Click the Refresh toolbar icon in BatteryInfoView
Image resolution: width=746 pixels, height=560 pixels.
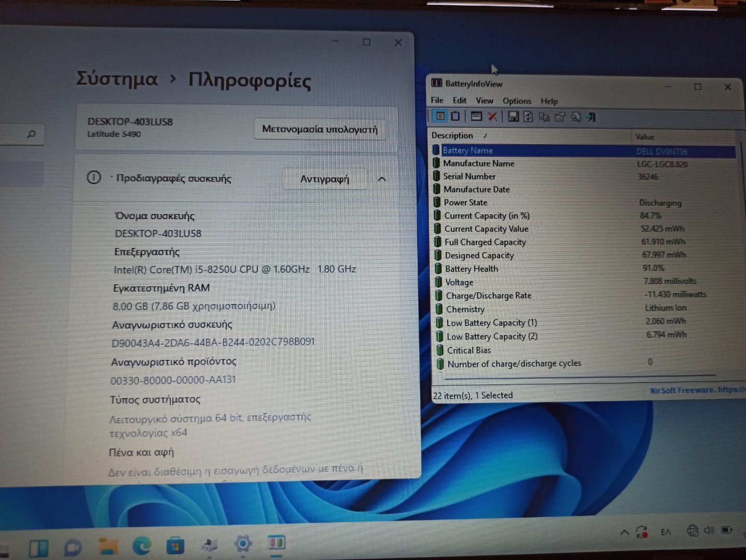pyautogui.click(x=528, y=117)
